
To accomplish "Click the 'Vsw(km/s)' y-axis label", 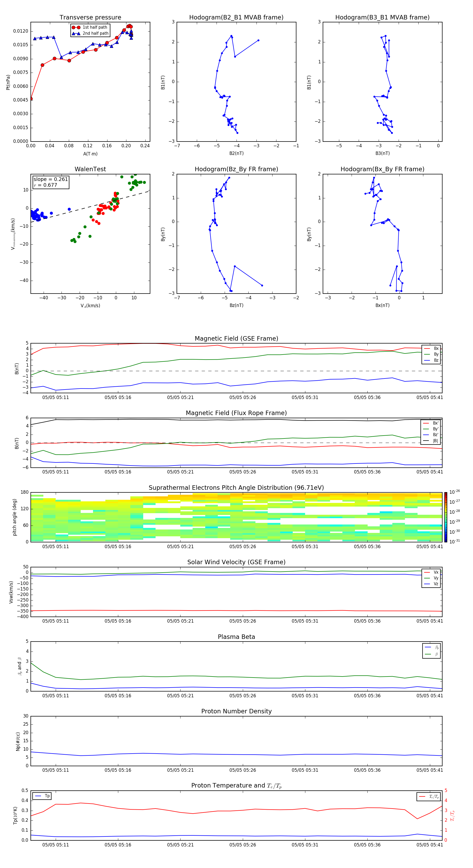I will [11, 592].
